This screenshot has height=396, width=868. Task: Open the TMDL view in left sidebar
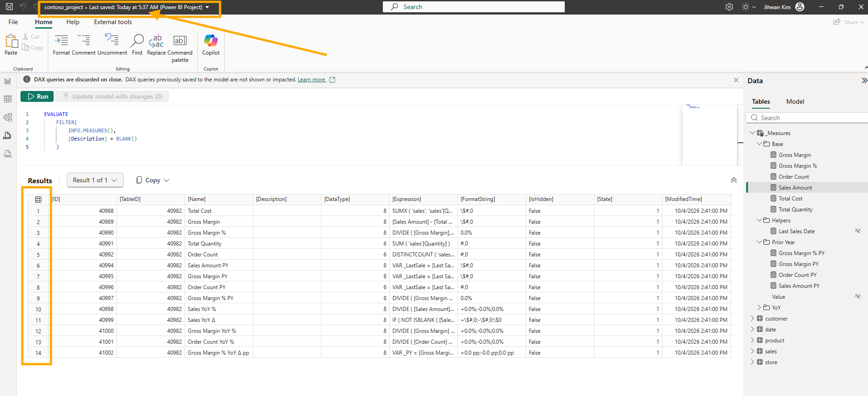point(8,154)
